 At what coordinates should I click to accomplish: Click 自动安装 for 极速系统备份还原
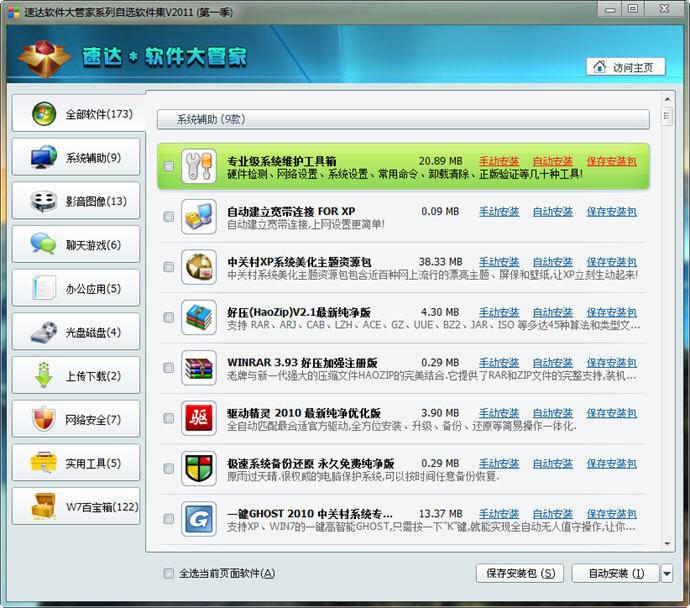[553, 463]
